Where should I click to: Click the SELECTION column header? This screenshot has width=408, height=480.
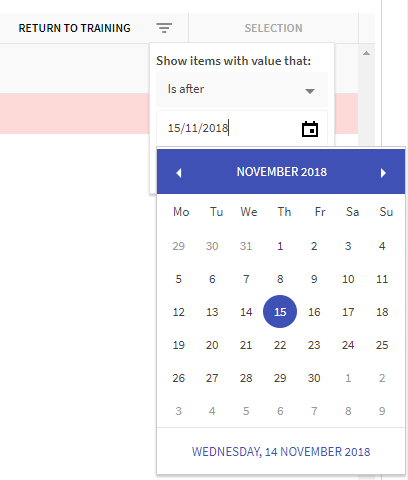[x=273, y=28]
